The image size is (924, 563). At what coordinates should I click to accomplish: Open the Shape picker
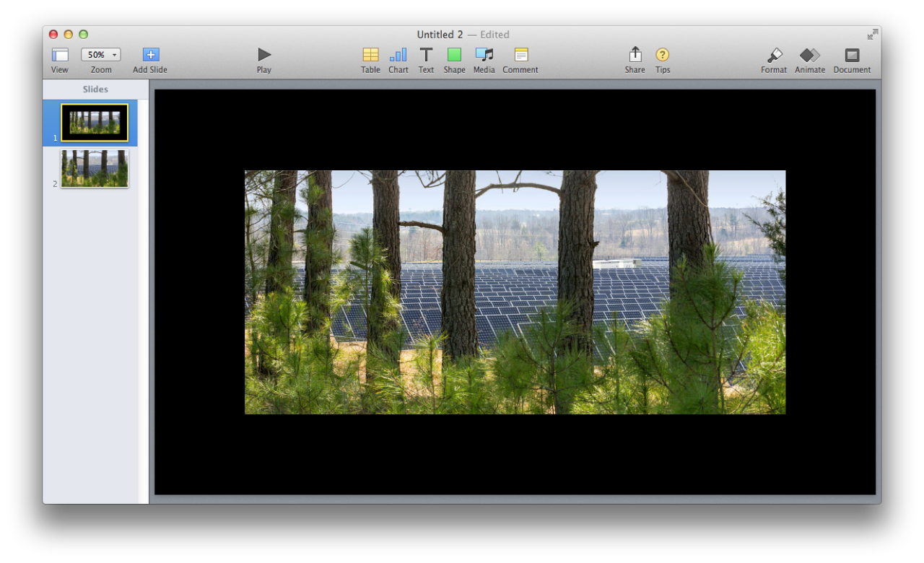click(454, 55)
